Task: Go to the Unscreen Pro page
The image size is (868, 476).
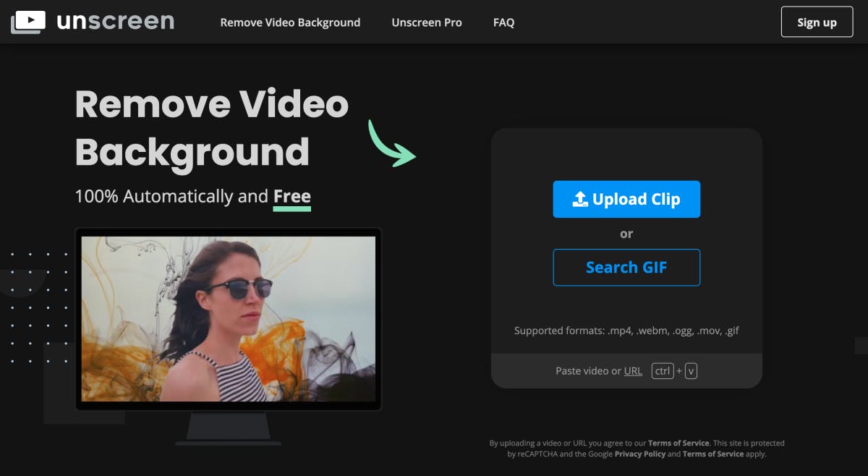Action: tap(427, 22)
